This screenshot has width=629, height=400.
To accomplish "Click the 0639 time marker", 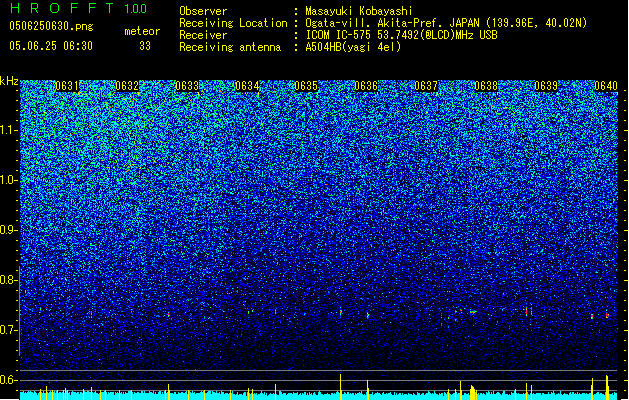I will click(x=546, y=86).
